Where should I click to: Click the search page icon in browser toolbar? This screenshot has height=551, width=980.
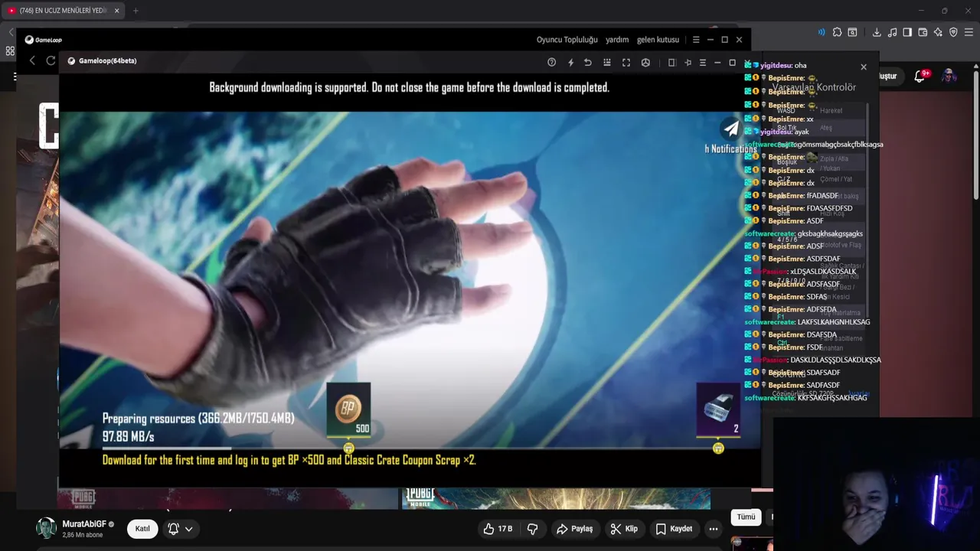[x=852, y=32]
